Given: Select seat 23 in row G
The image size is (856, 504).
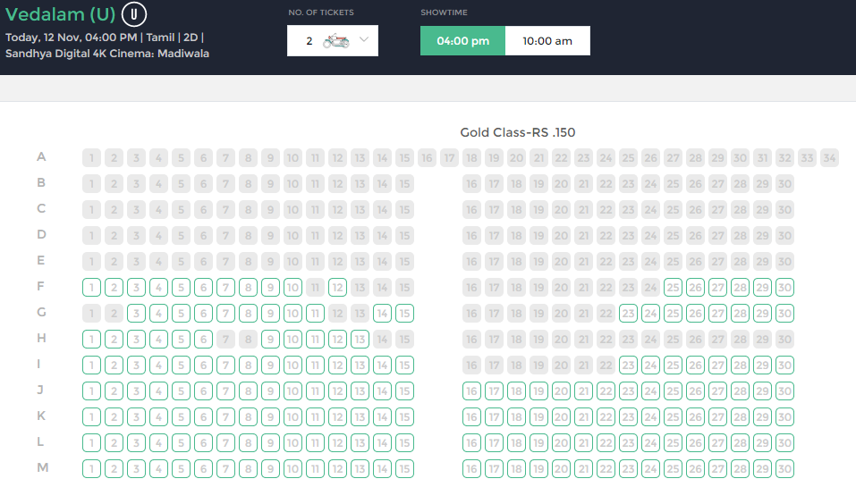Looking at the screenshot, I should 628,314.
